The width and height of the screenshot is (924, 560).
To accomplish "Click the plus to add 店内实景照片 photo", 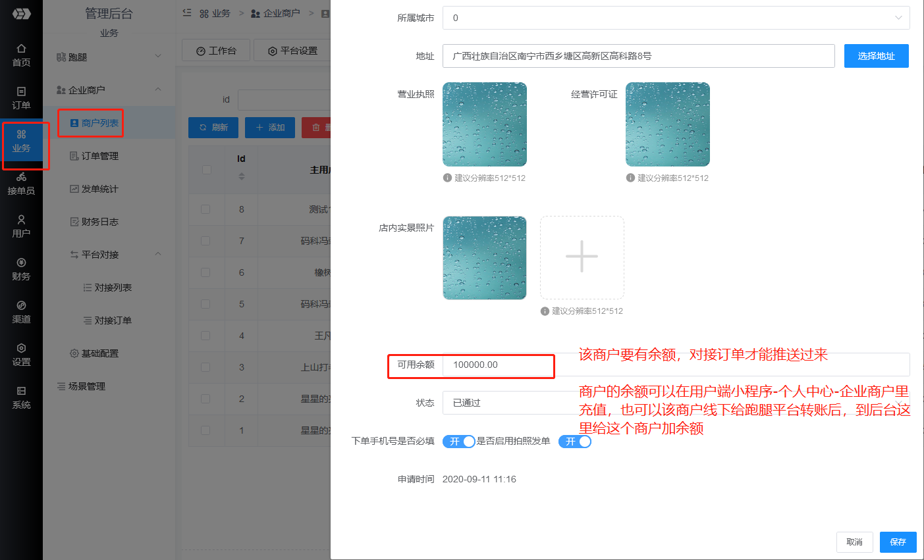I will (582, 257).
